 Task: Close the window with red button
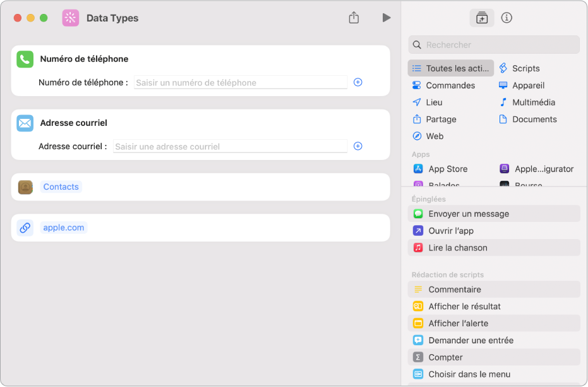(18, 18)
